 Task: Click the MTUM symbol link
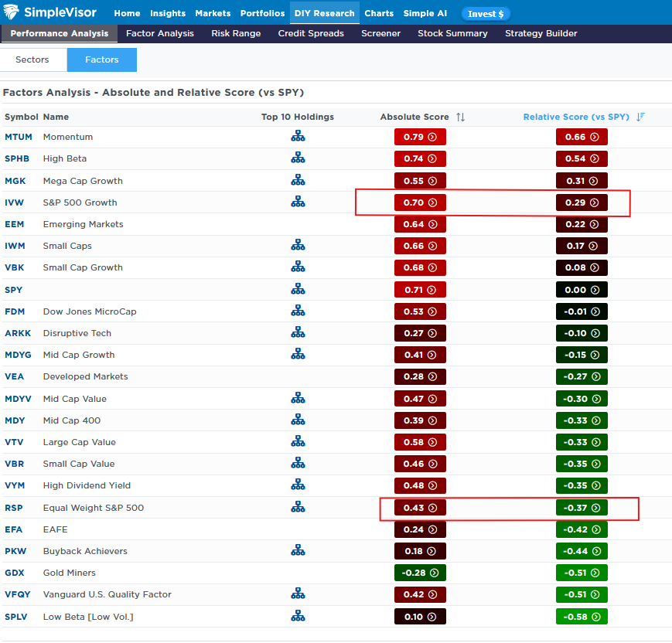click(19, 137)
